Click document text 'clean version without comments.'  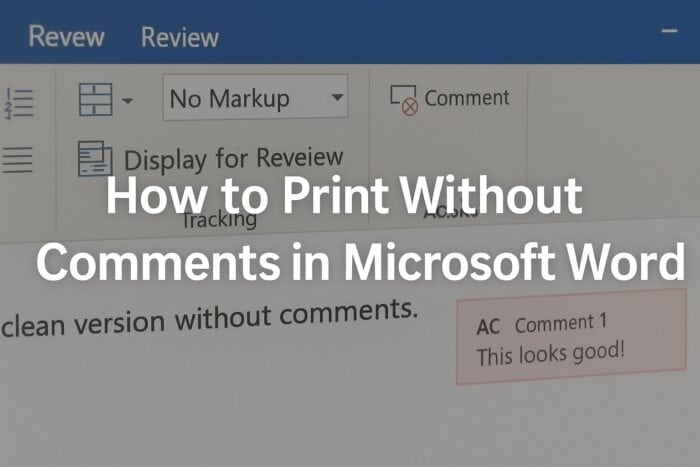point(209,319)
